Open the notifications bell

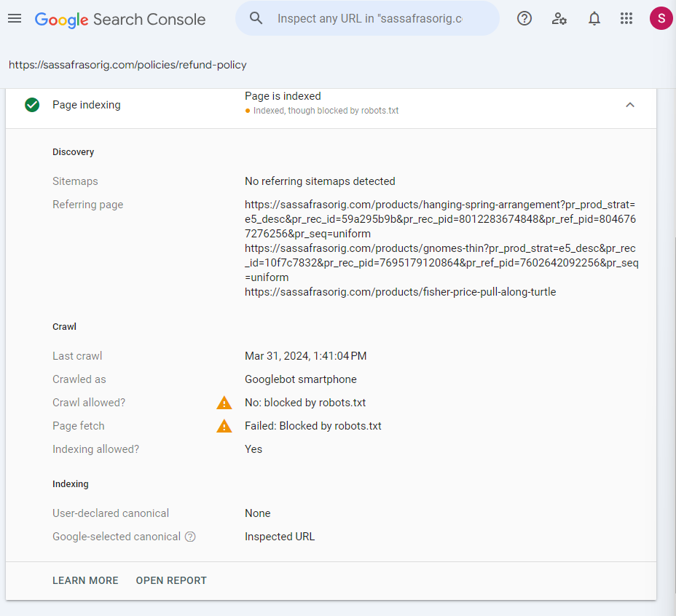(594, 18)
